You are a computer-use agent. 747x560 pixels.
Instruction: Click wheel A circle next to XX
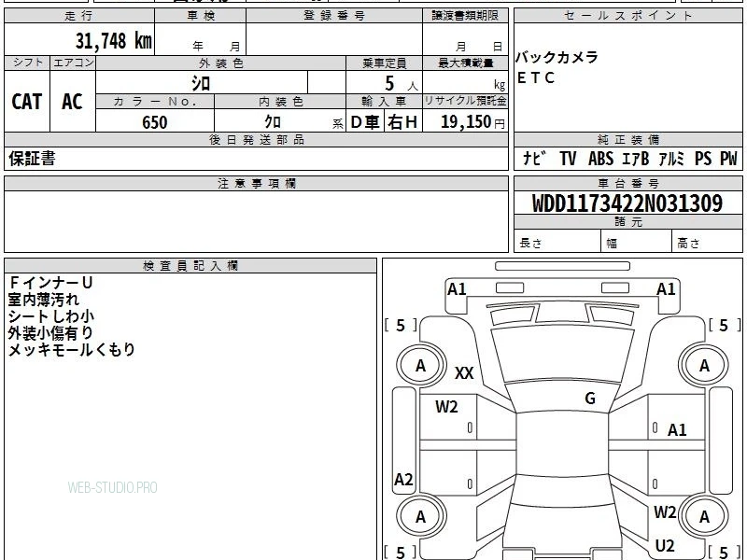tap(421, 366)
